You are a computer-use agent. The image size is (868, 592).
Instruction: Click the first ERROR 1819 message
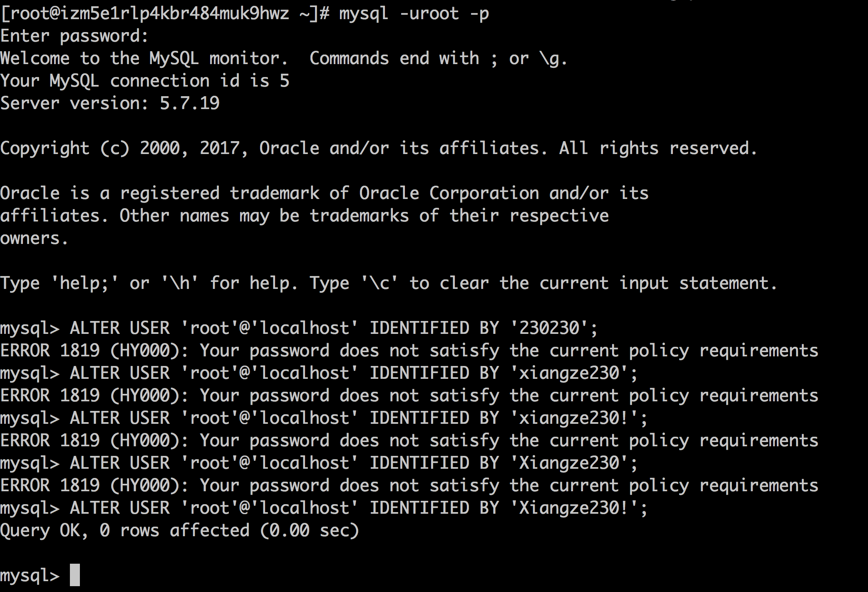pos(409,351)
